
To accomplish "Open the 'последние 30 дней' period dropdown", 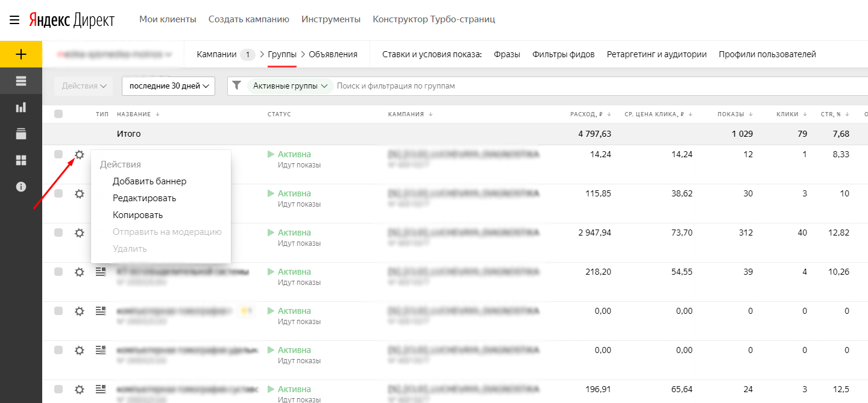I will point(168,86).
